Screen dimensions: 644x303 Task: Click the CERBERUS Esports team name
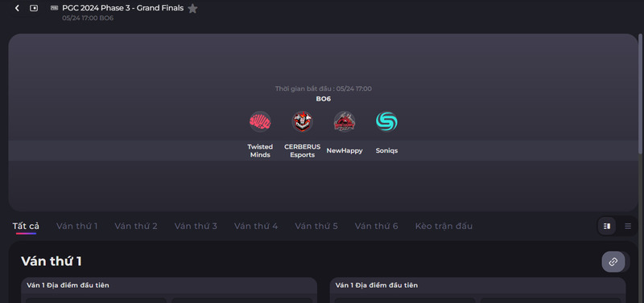(x=303, y=151)
